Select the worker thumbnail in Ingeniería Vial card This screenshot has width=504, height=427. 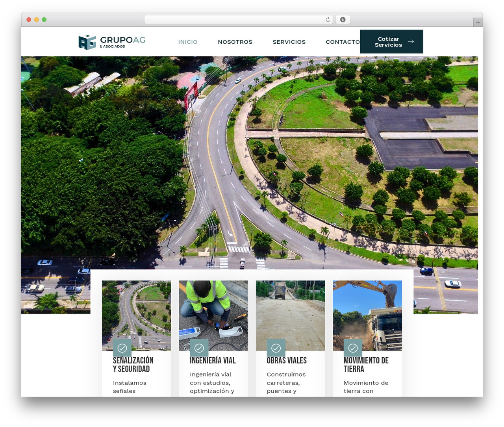213,315
